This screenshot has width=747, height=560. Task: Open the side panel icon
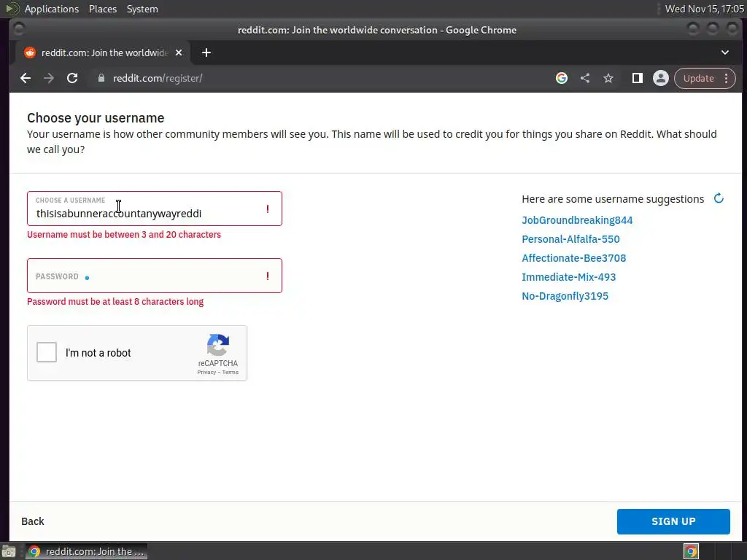click(637, 78)
